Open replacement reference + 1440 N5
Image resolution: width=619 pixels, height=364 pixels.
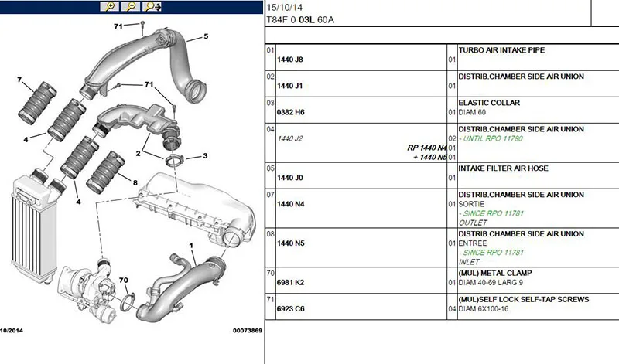[x=430, y=158]
